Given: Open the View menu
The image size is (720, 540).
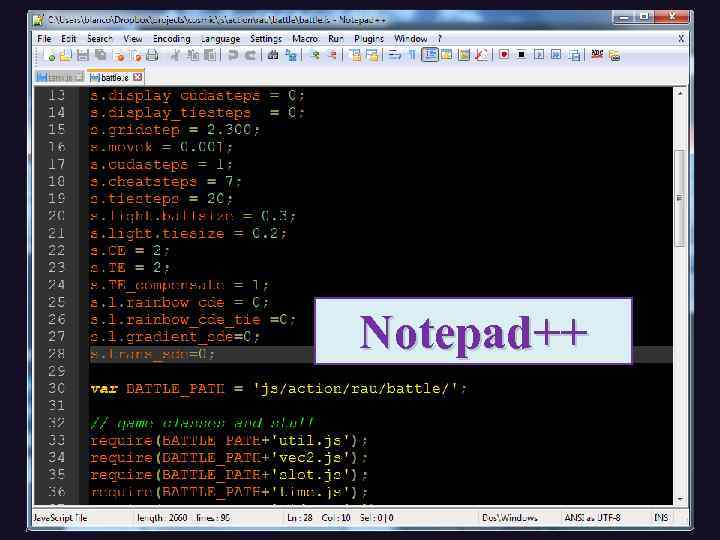Looking at the screenshot, I should click(132, 39).
